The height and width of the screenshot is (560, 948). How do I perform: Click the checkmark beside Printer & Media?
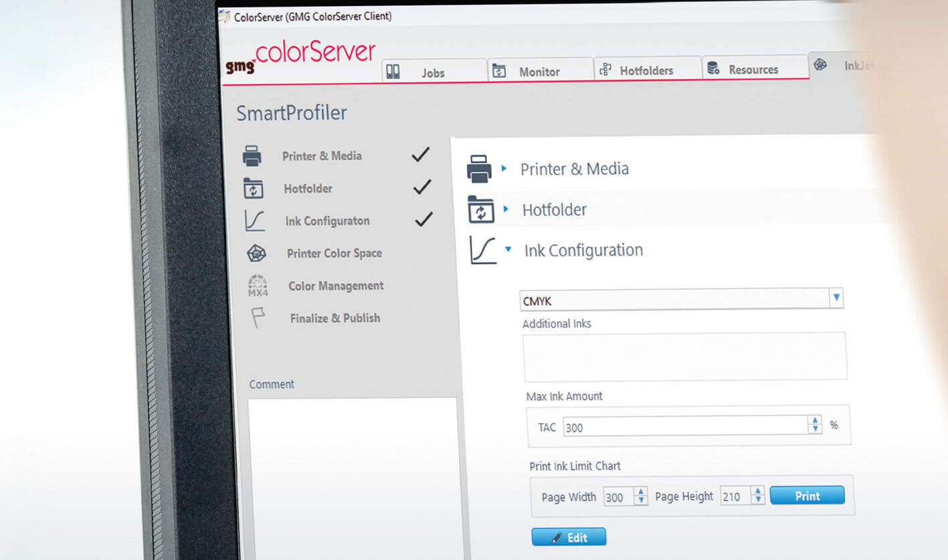(420, 155)
